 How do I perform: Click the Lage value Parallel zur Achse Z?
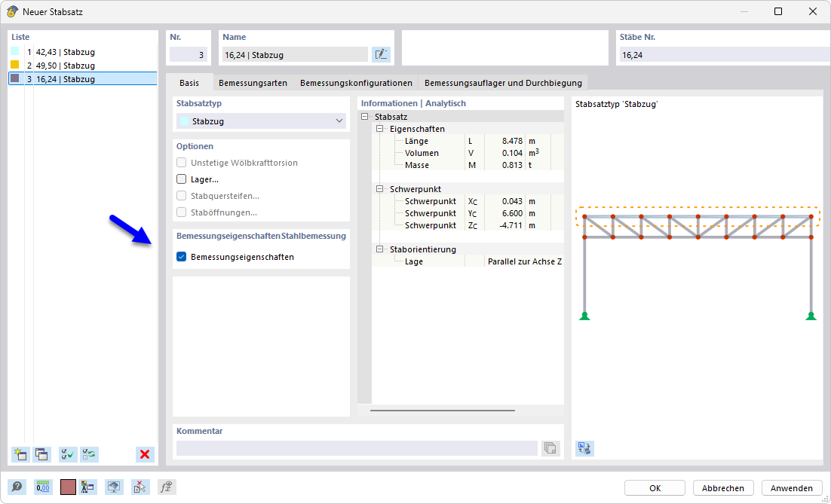(x=525, y=261)
